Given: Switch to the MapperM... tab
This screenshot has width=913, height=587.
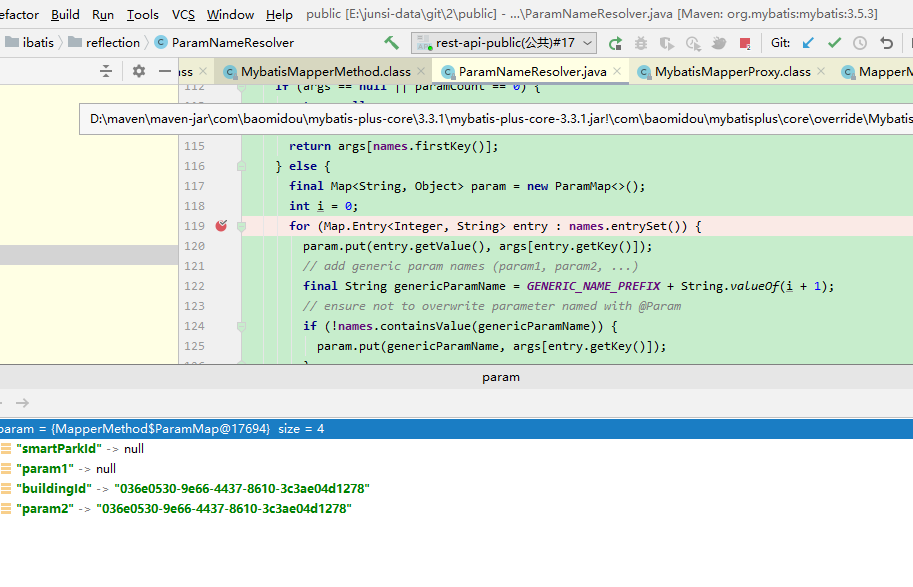Looking at the screenshot, I should point(876,72).
